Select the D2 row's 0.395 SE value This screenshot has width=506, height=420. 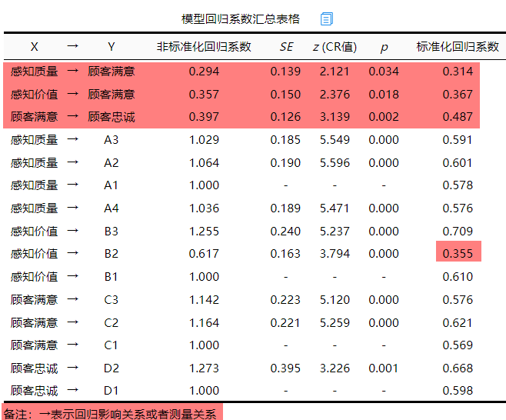pyautogui.click(x=286, y=368)
